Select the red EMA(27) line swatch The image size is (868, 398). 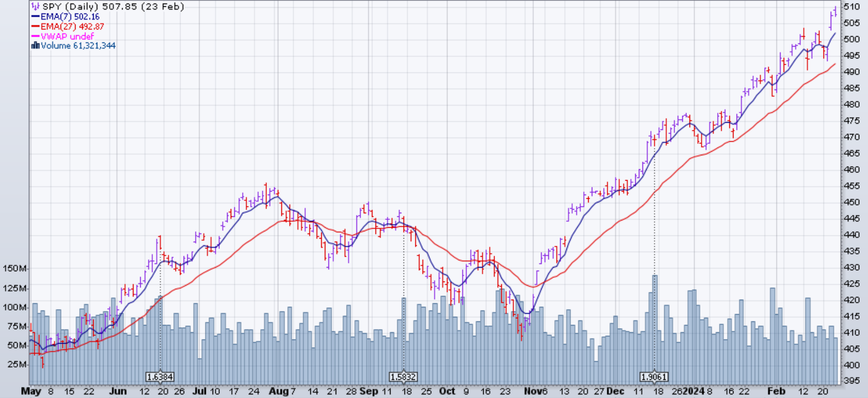point(35,26)
